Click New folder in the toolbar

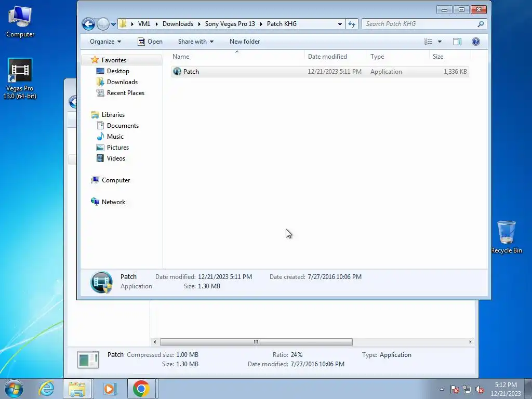tap(245, 42)
